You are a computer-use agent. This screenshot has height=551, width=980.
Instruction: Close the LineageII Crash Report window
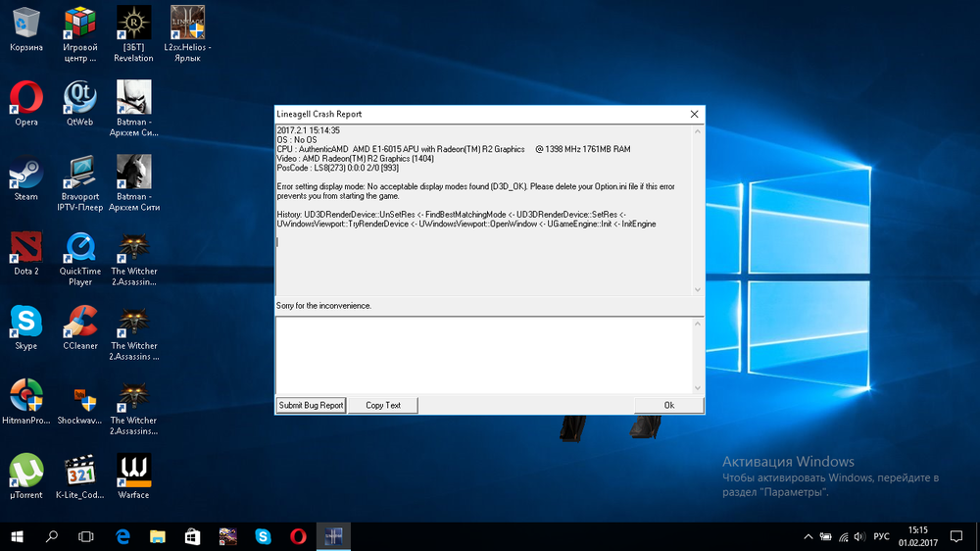694,114
